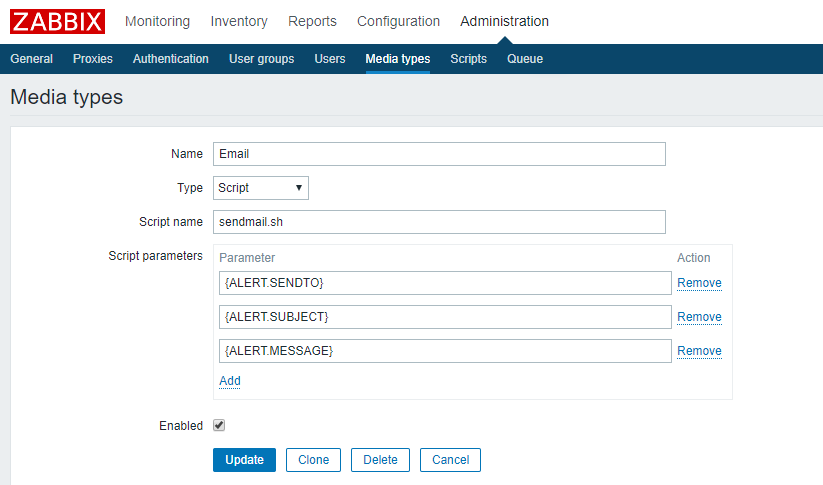Click the Script name input field
The image size is (823, 485).
[439, 222]
